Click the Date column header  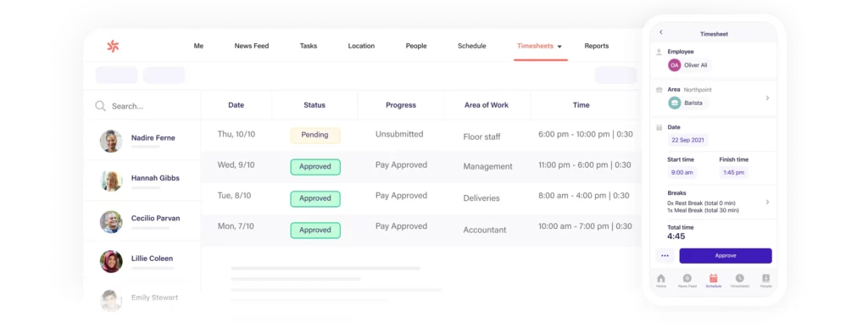[236, 105]
